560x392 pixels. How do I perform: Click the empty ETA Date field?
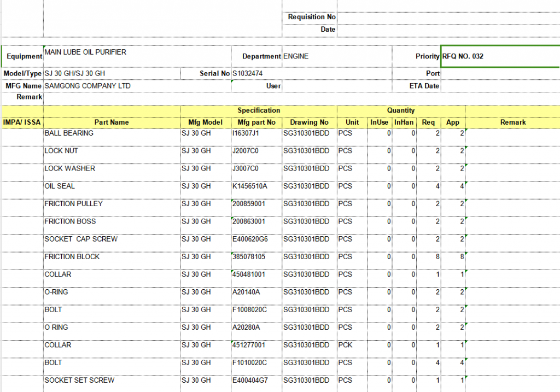499,86
